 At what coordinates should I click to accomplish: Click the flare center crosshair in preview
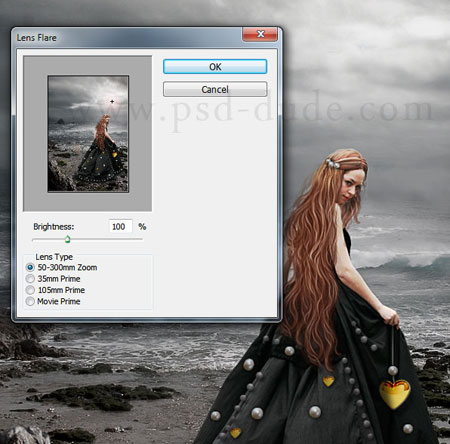(112, 101)
